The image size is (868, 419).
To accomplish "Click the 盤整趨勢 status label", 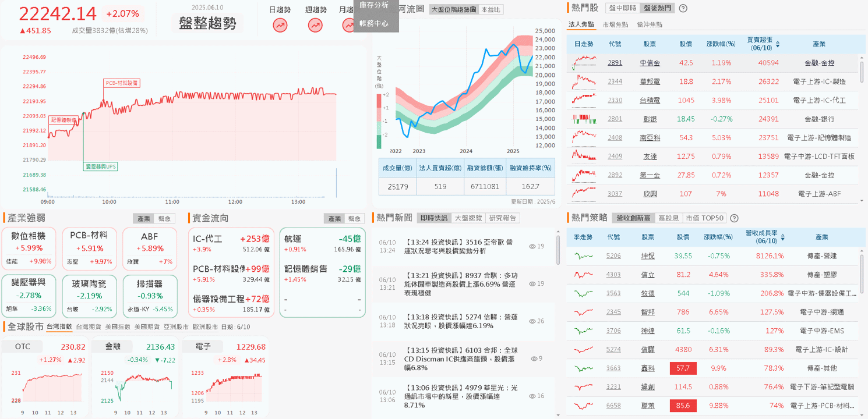I will coord(207,23).
